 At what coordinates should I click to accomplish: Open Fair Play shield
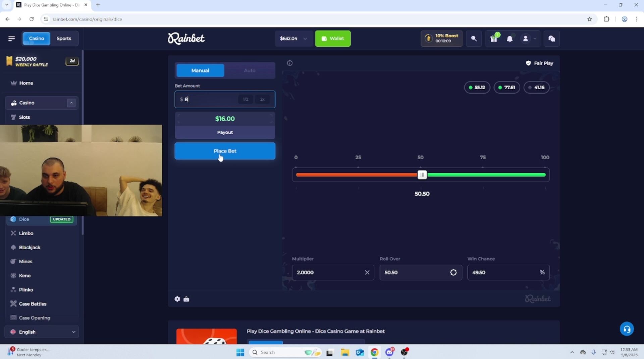[x=539, y=63]
